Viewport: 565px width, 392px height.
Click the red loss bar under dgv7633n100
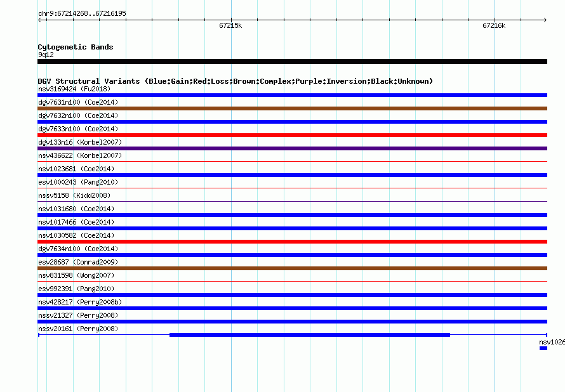pyautogui.click(x=292, y=135)
